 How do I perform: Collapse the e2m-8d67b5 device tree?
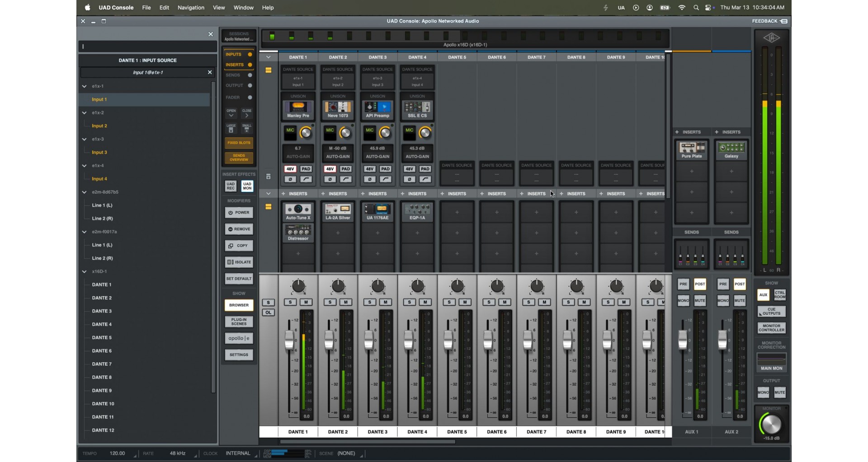click(85, 192)
